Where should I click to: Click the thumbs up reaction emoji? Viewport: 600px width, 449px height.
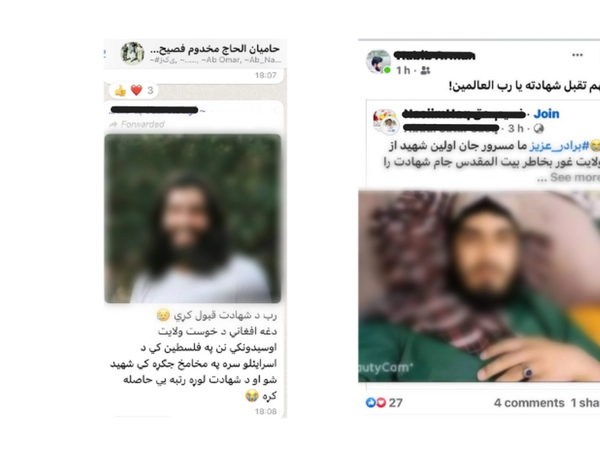[x=121, y=91]
